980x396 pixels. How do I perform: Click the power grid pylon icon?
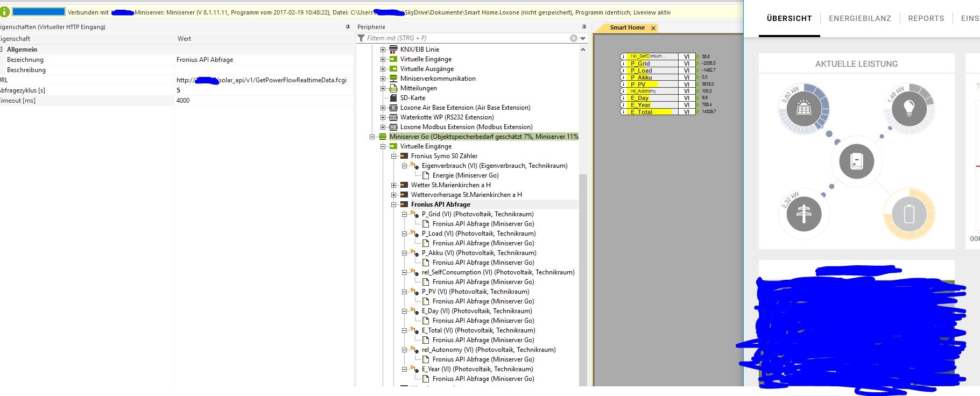click(804, 214)
